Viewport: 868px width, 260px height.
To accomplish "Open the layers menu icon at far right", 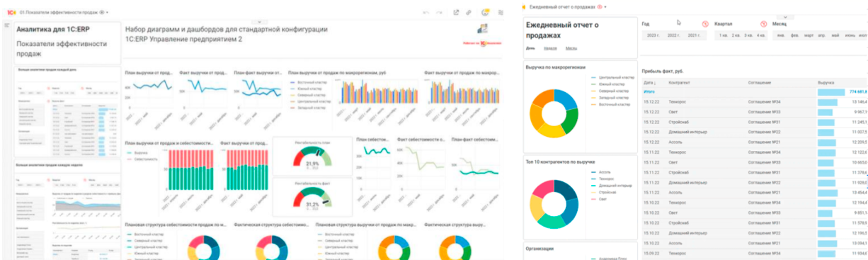I will [500, 12].
